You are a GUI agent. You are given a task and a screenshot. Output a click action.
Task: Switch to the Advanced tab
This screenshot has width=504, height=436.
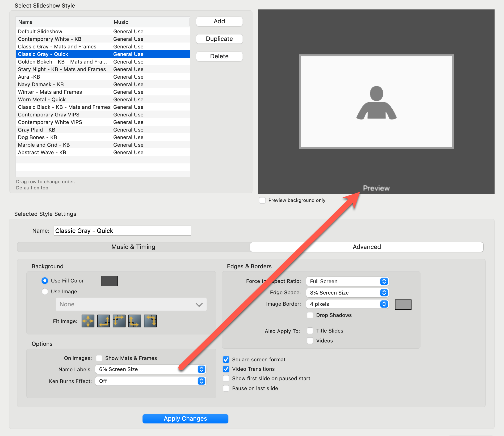click(367, 247)
